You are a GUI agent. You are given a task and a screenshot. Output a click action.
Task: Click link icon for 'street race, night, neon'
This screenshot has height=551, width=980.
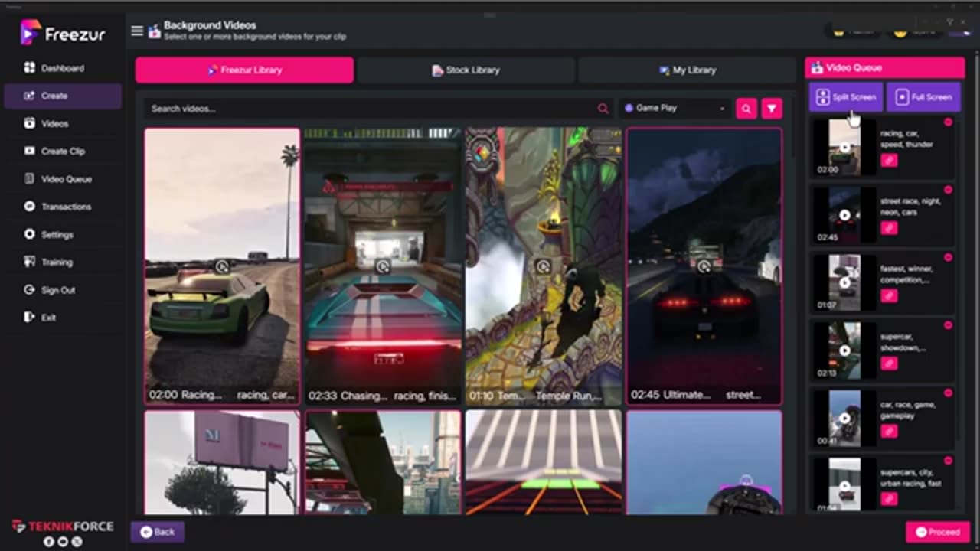point(888,228)
